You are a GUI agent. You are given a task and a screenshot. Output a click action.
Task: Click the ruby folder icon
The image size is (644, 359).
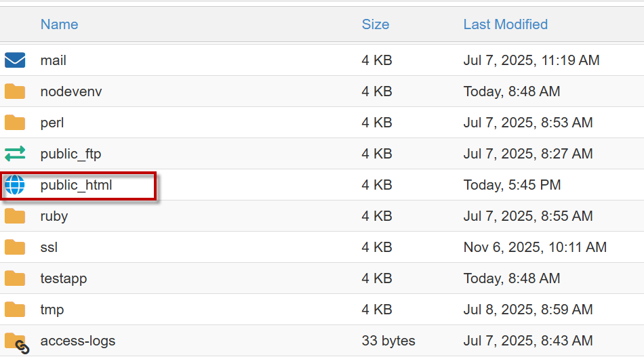pyautogui.click(x=15, y=216)
